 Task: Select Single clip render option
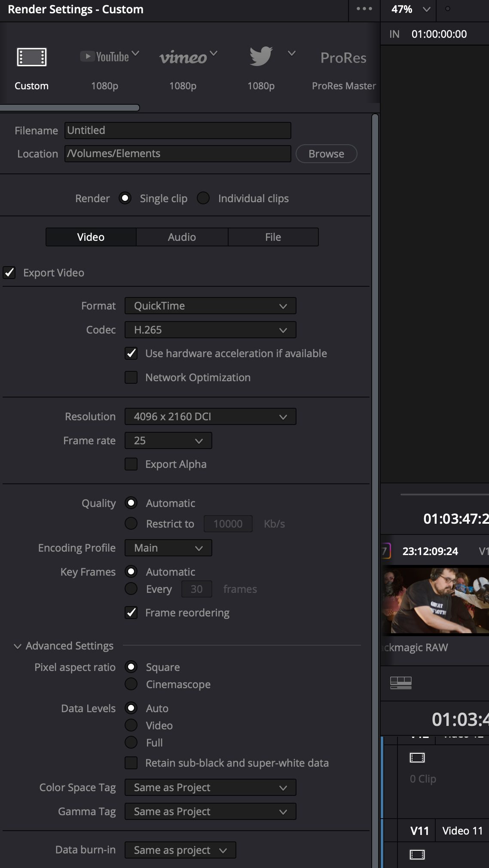coord(125,198)
